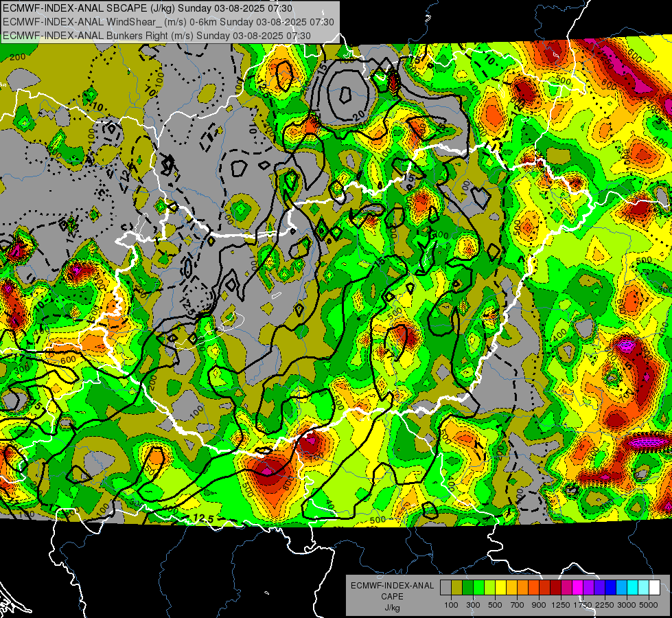Select the dark green legend swatch
The image size is (672, 618).
pyautogui.click(x=467, y=588)
